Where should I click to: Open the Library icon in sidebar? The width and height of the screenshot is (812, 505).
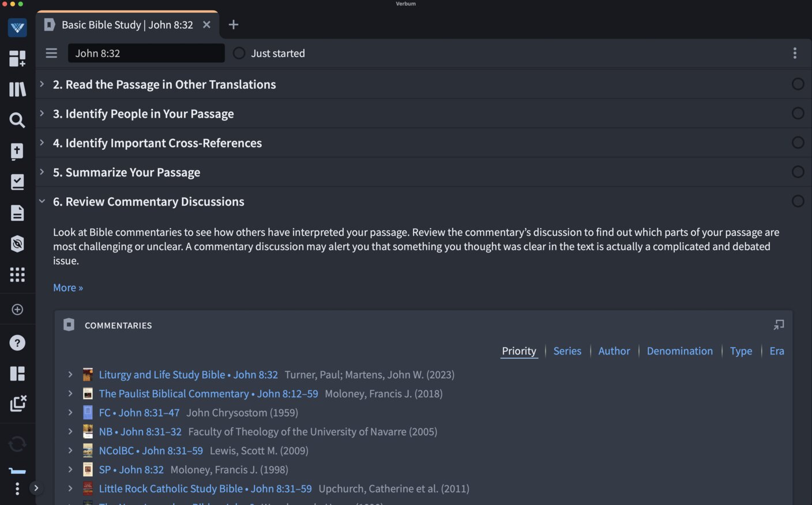17,89
